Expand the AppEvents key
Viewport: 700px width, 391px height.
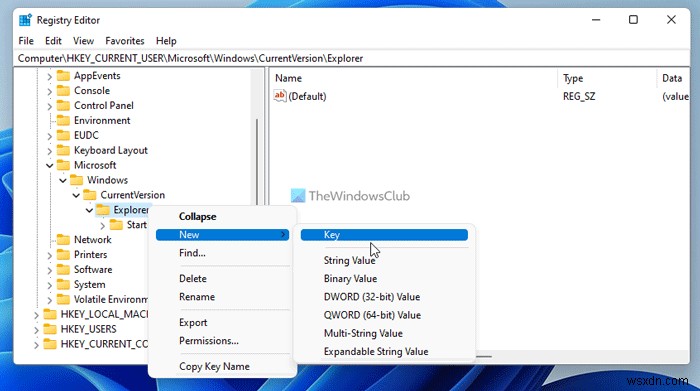coord(50,76)
